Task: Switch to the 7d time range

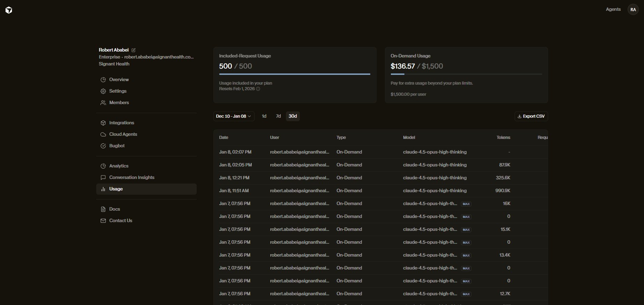Action: 278,116
